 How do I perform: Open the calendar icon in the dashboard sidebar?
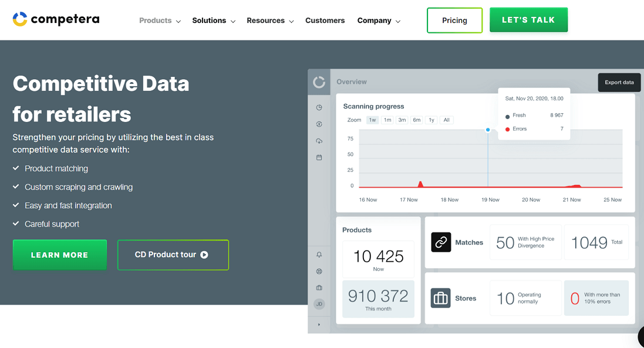[319, 157]
